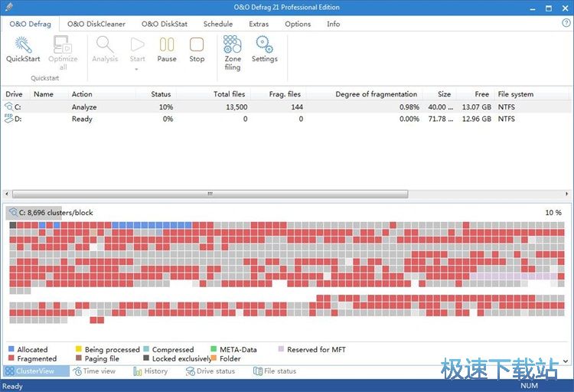
Task: Sort by the File system column header
Action: click(x=515, y=94)
